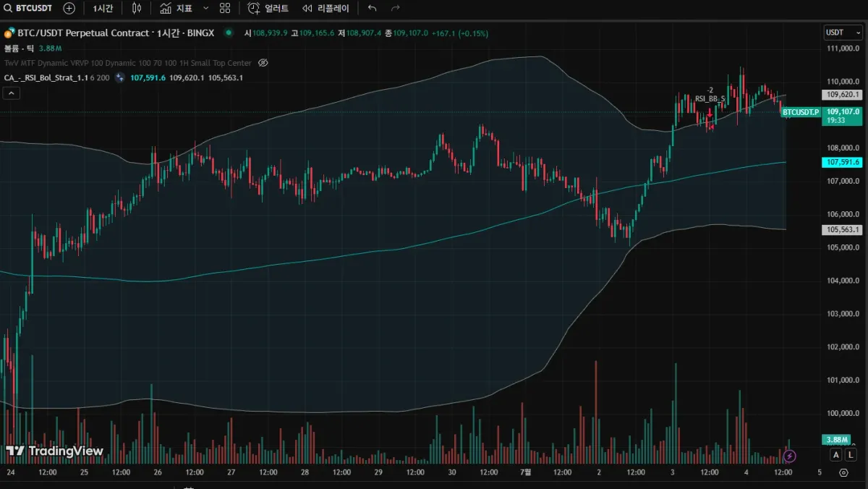868x489 pixels.
Task: Open the candlestick chart style picker
Action: pos(137,9)
